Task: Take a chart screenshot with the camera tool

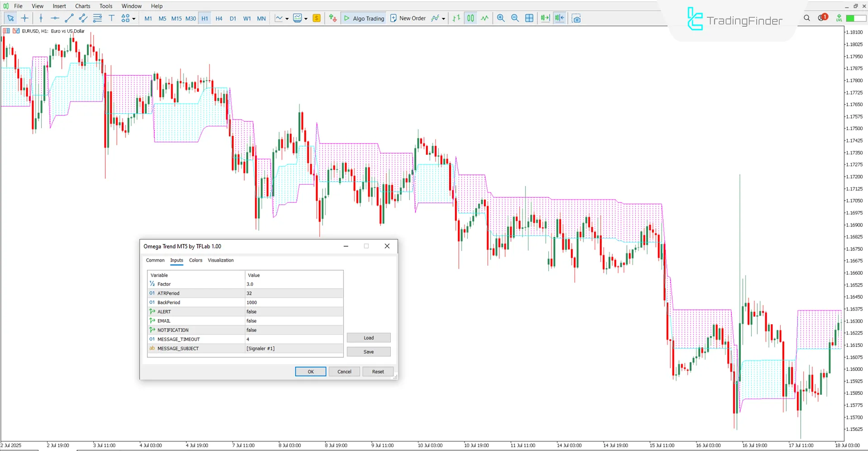Action: 576,18
